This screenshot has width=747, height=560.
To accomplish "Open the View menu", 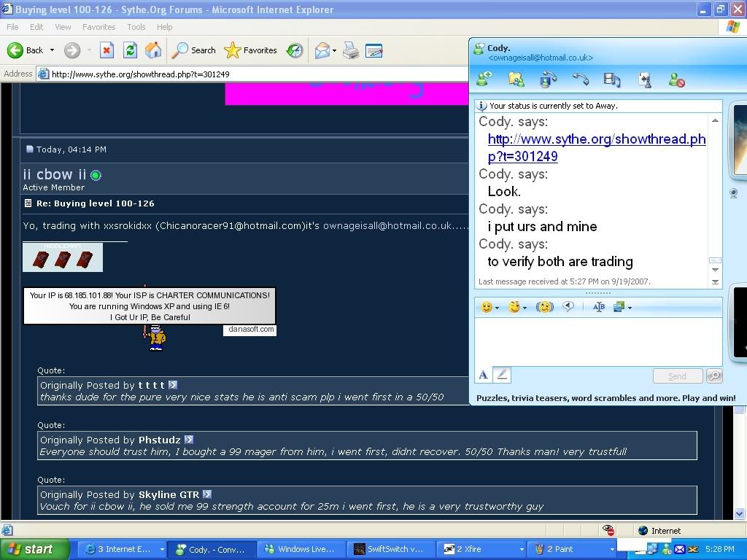I will click(x=63, y=27).
